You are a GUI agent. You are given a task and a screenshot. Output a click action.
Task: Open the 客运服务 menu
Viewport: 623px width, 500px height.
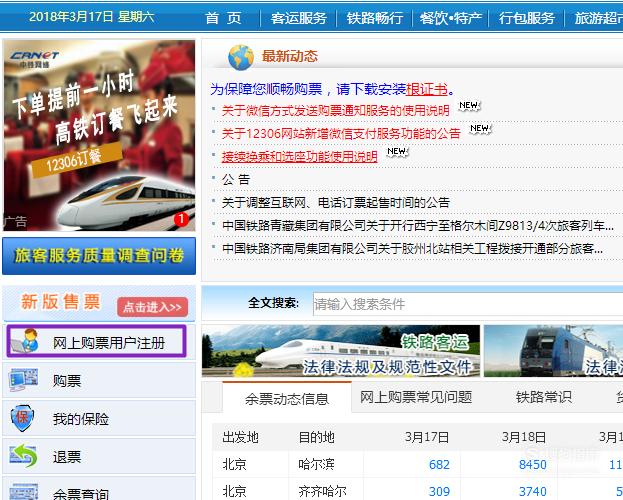(x=298, y=18)
